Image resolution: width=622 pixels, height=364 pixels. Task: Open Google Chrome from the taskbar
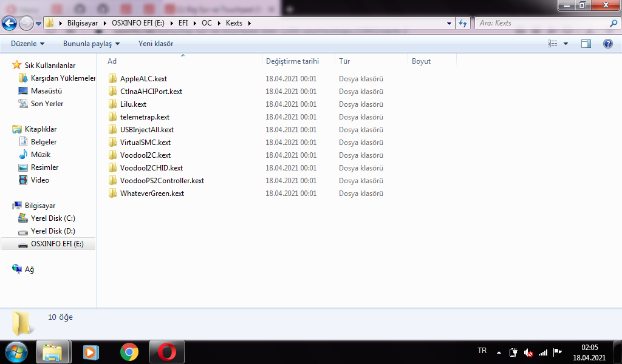click(x=129, y=352)
